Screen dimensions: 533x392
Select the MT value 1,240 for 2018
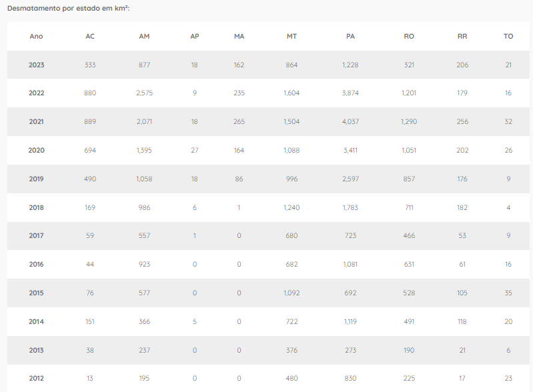292,207
